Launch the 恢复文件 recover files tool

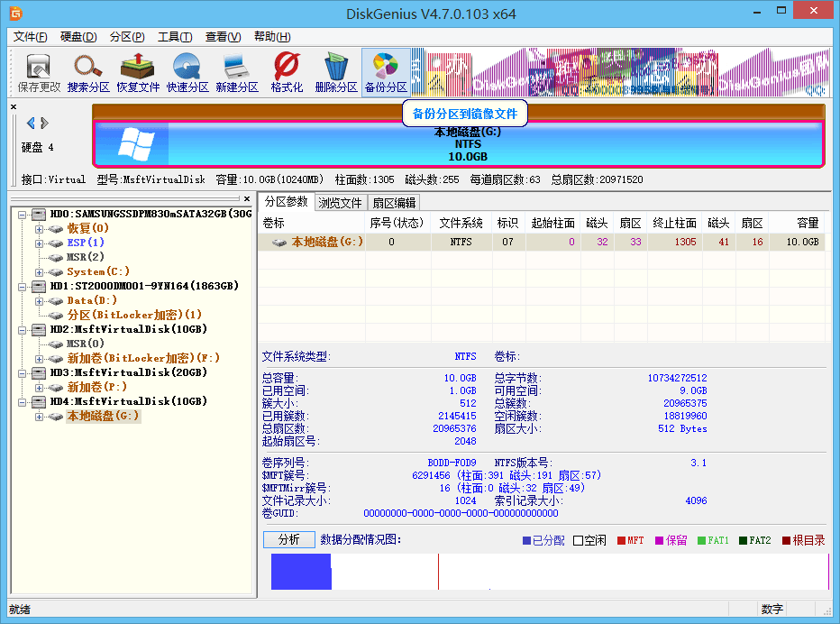click(x=138, y=72)
